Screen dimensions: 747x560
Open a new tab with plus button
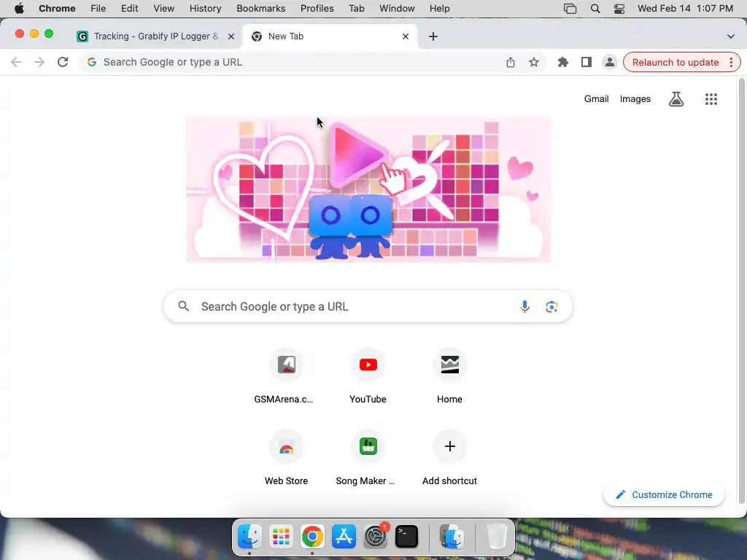[433, 36]
